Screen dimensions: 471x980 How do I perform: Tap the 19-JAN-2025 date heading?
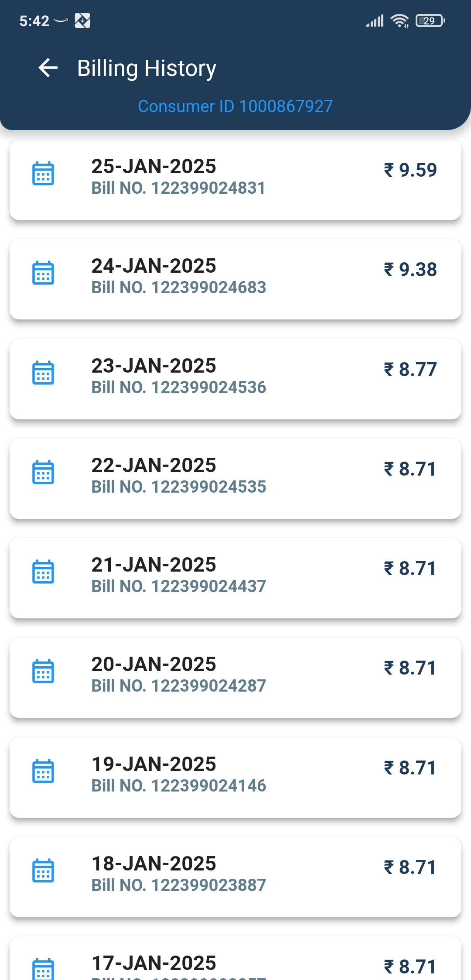click(154, 764)
